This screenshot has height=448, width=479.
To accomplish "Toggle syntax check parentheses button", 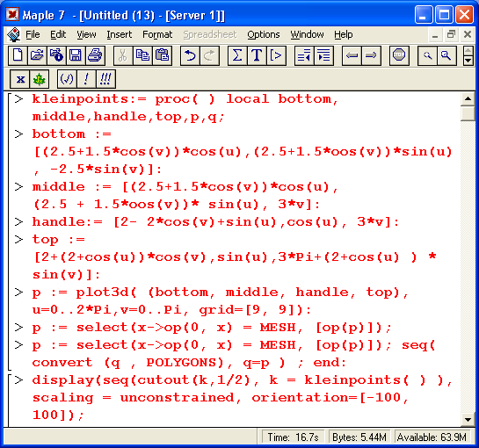I will (x=67, y=79).
